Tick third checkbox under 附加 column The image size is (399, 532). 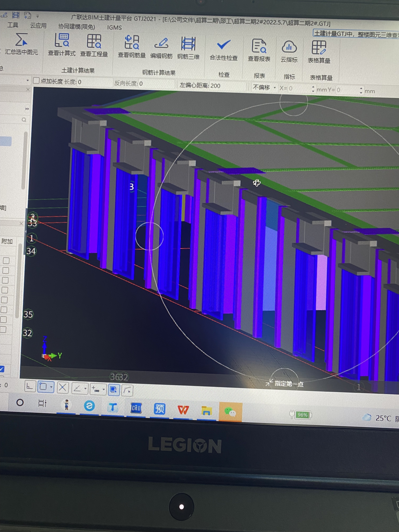point(5,280)
